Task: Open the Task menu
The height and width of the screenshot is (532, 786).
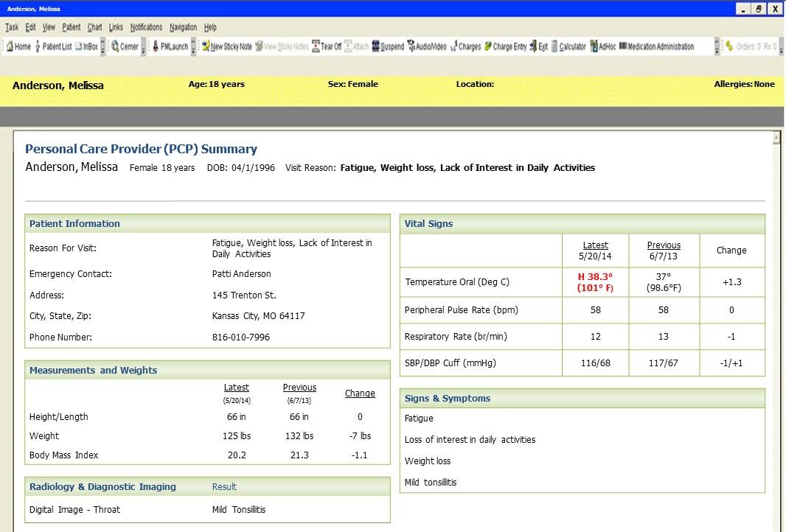Action: 12,27
